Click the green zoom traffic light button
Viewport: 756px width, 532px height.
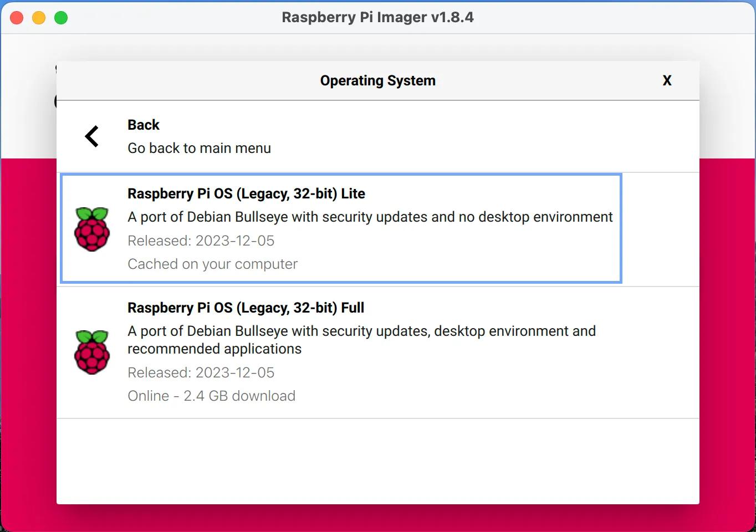click(x=61, y=17)
